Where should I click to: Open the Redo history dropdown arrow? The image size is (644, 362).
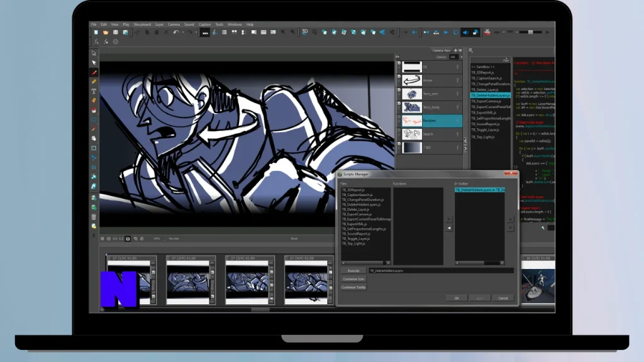tap(196, 33)
